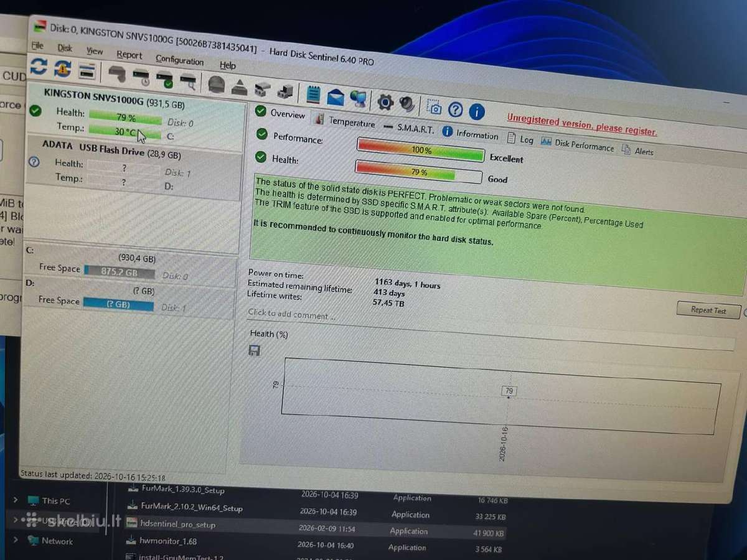The height and width of the screenshot is (560, 747).
Task: Open the Disk Performance tab
Action: pos(577,144)
